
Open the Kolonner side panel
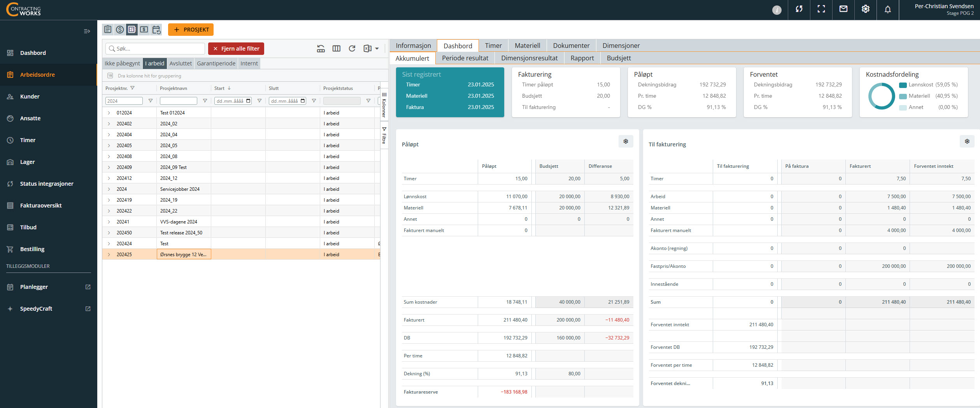coord(384,104)
